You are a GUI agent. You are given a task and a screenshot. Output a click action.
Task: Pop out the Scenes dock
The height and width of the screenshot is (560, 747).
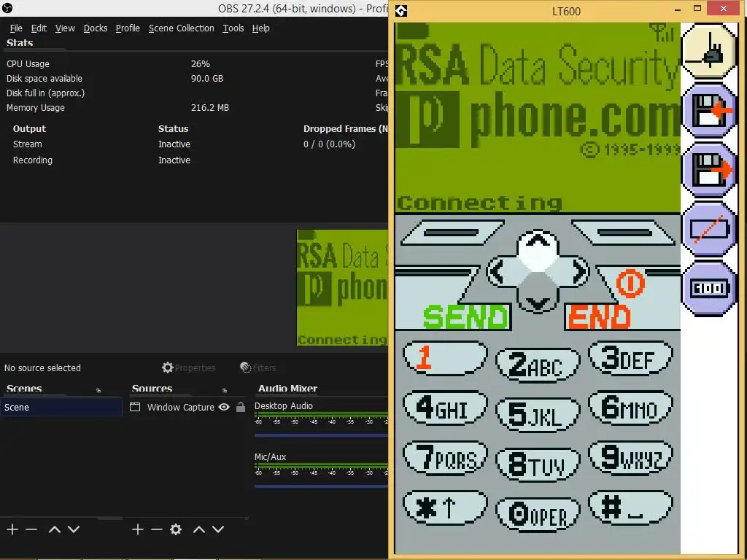98,391
